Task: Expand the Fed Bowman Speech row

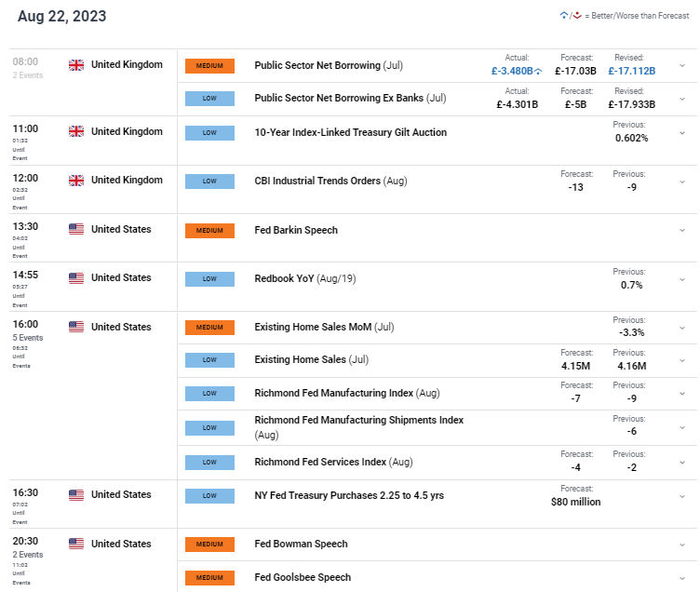Action: [682, 545]
